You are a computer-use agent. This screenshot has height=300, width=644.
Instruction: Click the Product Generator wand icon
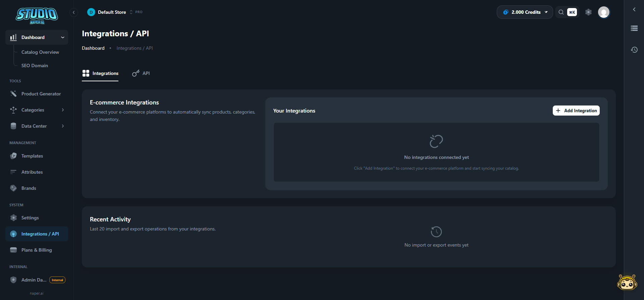tap(13, 94)
